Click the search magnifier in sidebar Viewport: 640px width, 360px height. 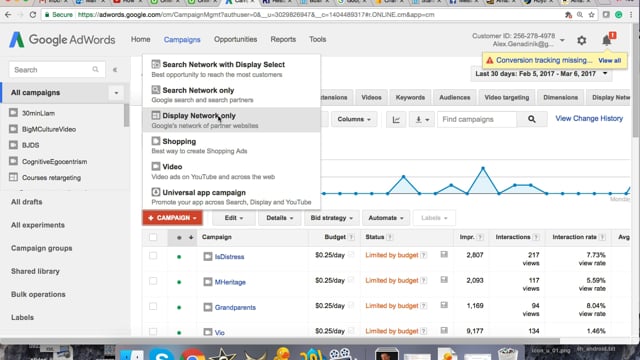[x=95, y=69]
